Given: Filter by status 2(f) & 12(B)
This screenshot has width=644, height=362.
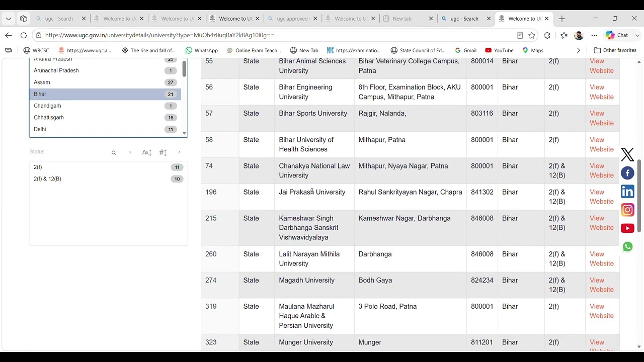Looking at the screenshot, I should point(107,179).
